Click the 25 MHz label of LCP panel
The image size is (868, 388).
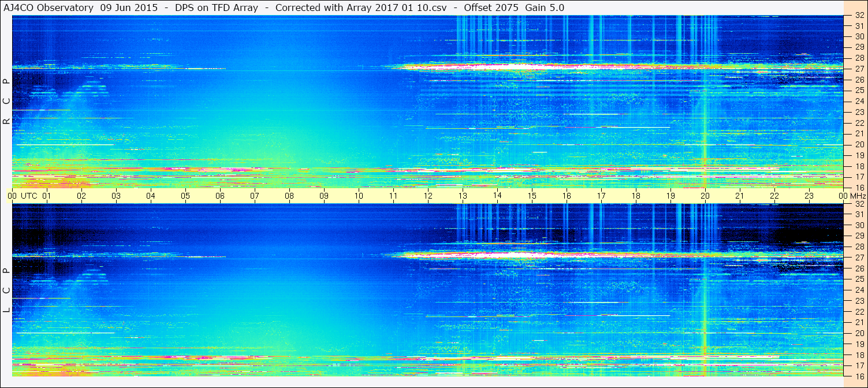(859, 279)
